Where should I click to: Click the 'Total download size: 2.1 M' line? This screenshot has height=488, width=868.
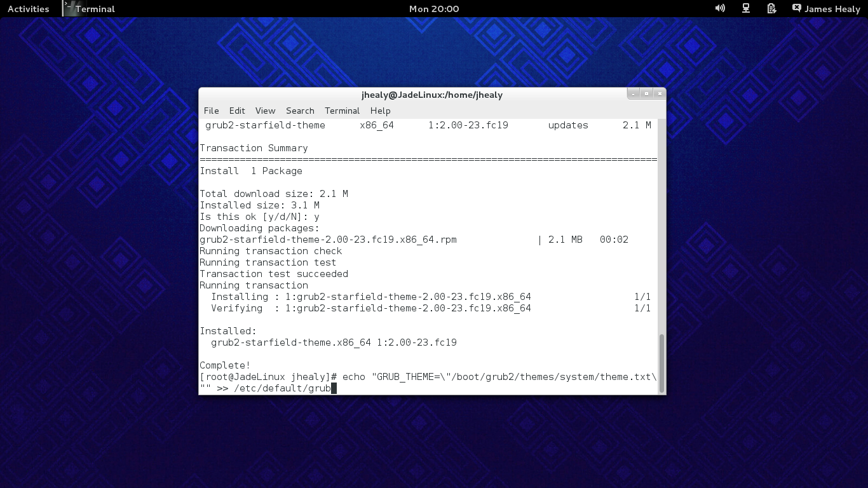(x=274, y=194)
